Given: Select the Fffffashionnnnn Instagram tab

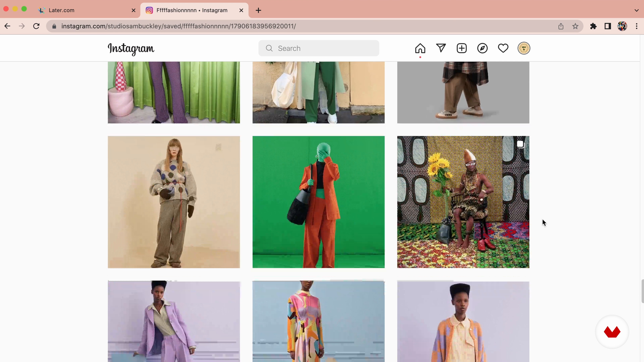Looking at the screenshot, I should point(194,10).
